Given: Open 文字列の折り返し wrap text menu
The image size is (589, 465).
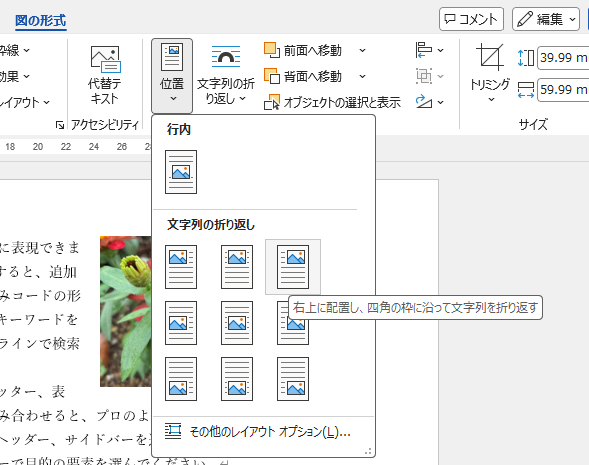Looking at the screenshot, I should click(226, 75).
